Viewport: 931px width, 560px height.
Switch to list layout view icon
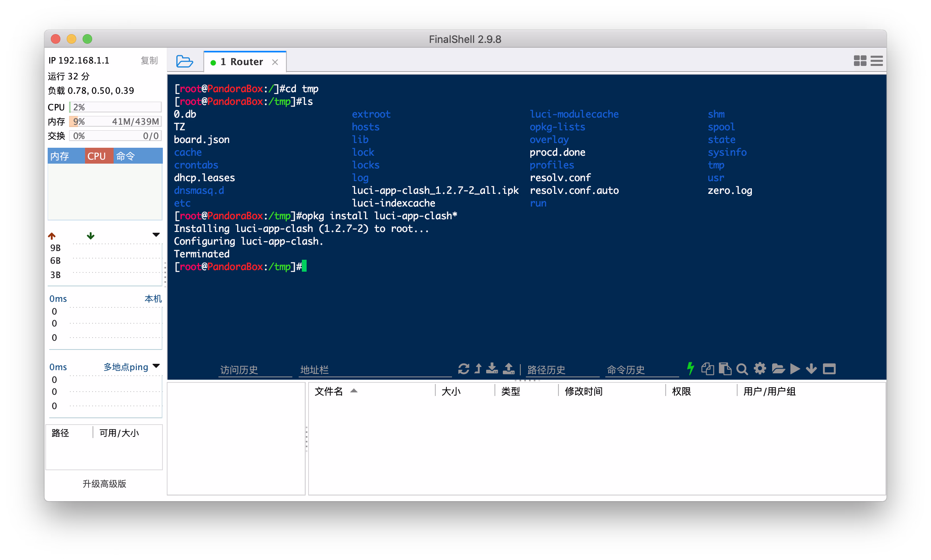pyautogui.click(x=877, y=61)
